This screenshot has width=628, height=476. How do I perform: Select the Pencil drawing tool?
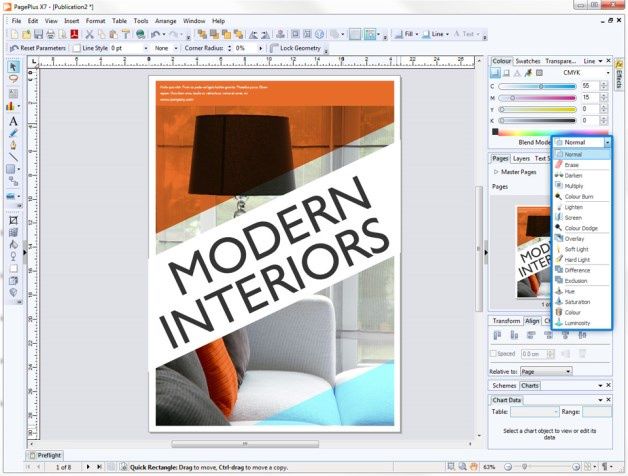[x=13, y=133]
